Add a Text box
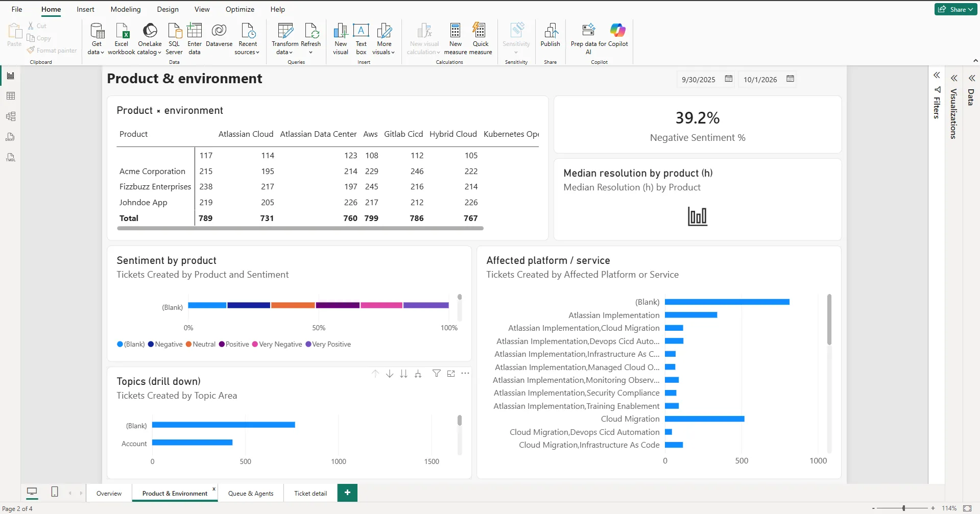Image resolution: width=980 pixels, height=514 pixels. (x=361, y=39)
